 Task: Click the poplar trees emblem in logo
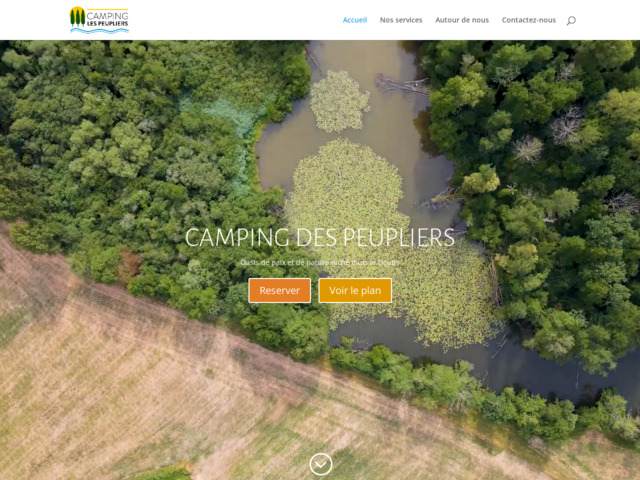(x=77, y=16)
